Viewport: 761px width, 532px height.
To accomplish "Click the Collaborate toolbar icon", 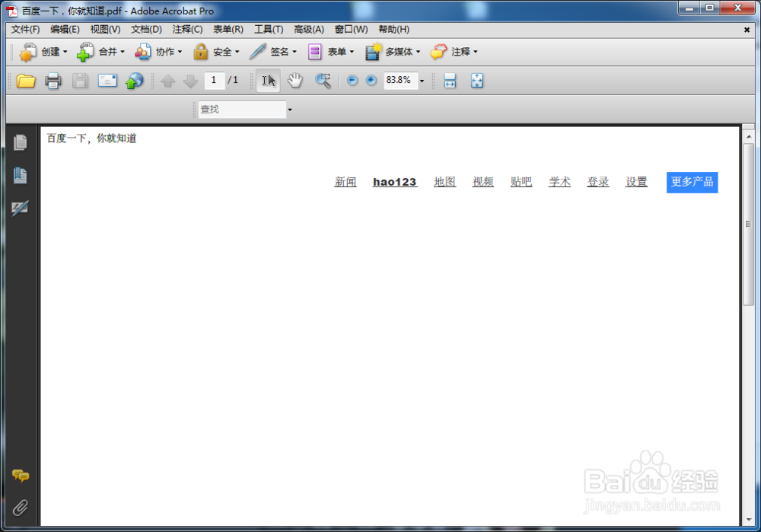I will tap(142, 52).
